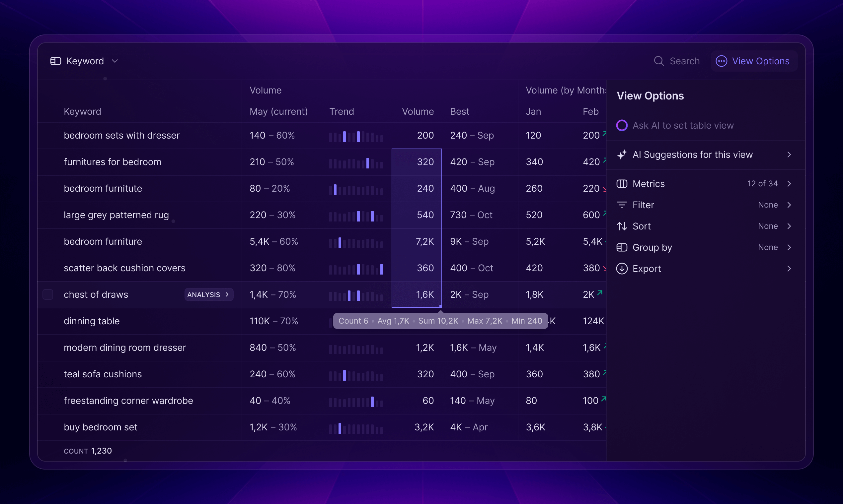843x504 pixels.
Task: Click the View Options ellipsis icon
Action: point(721,61)
